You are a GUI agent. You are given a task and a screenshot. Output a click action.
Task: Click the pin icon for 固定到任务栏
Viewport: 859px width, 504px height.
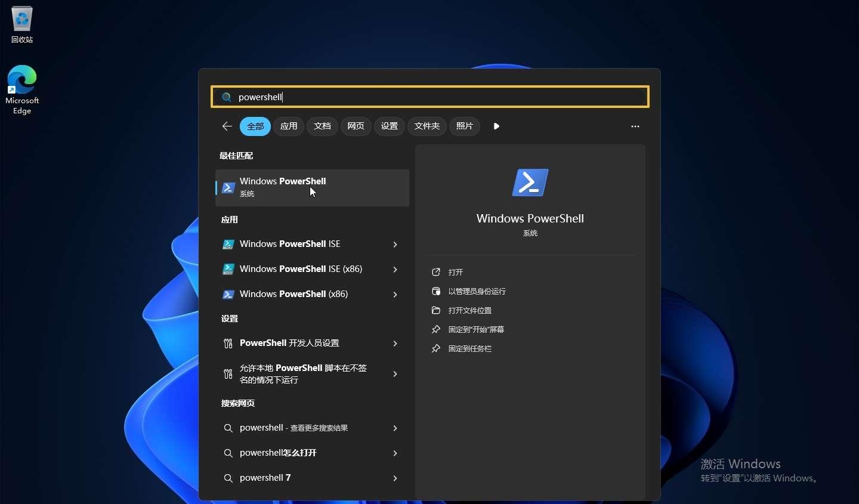(436, 348)
